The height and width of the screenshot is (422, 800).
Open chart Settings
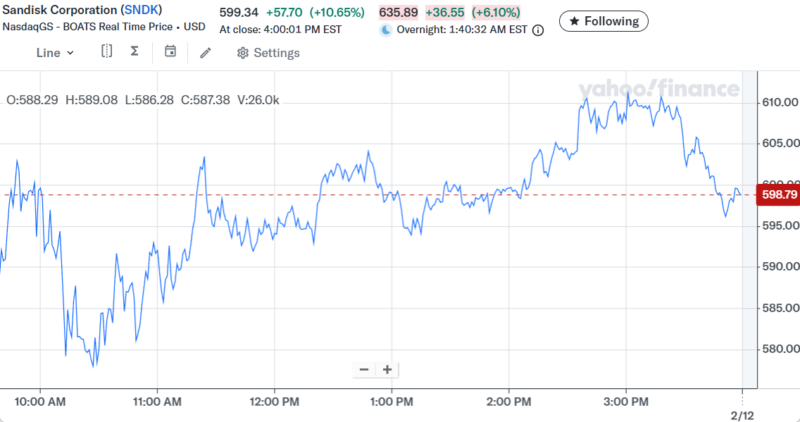click(267, 52)
